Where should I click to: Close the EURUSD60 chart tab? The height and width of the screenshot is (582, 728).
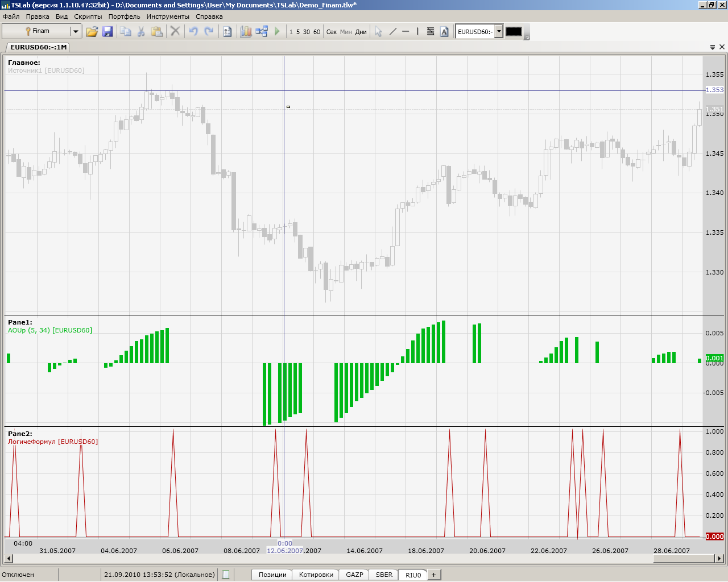[722, 47]
